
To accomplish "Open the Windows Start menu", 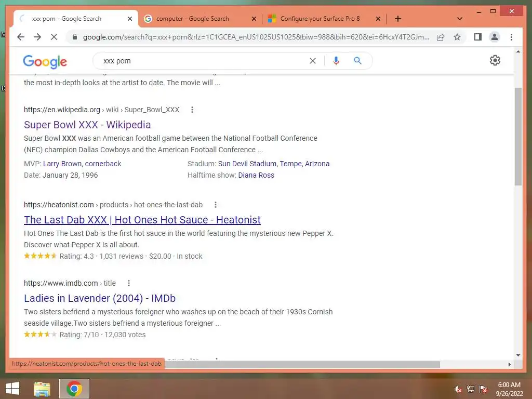I will click(12, 389).
